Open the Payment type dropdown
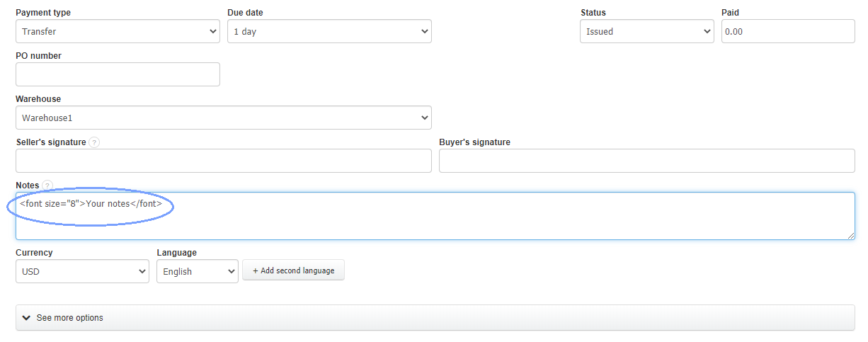The height and width of the screenshot is (342, 868). pos(118,31)
